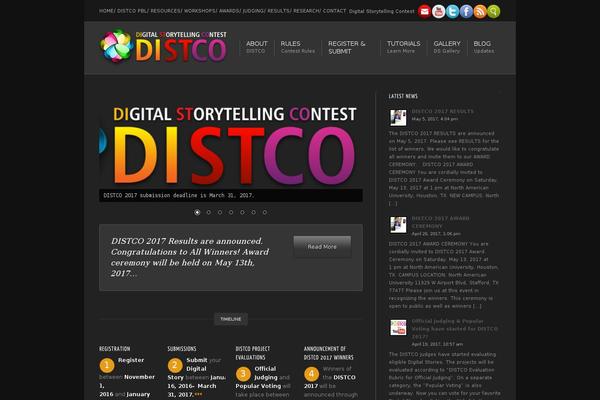This screenshot has height=400, width=600.
Task: Open AWARDS in the top menu
Action: pyautogui.click(x=228, y=11)
